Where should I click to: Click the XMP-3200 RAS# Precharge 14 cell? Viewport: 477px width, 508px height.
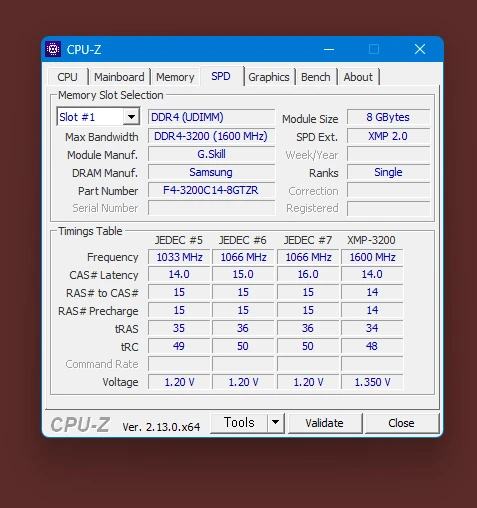(372, 310)
